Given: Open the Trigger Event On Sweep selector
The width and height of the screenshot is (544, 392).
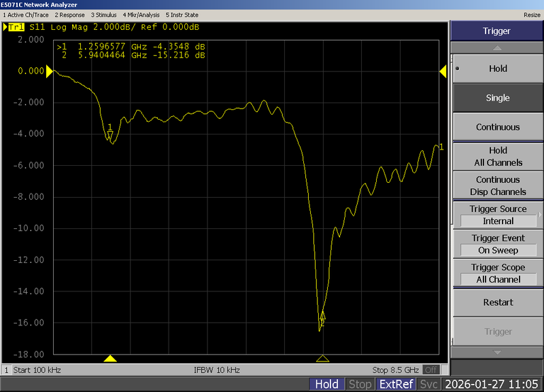Looking at the screenshot, I should coord(497,244).
